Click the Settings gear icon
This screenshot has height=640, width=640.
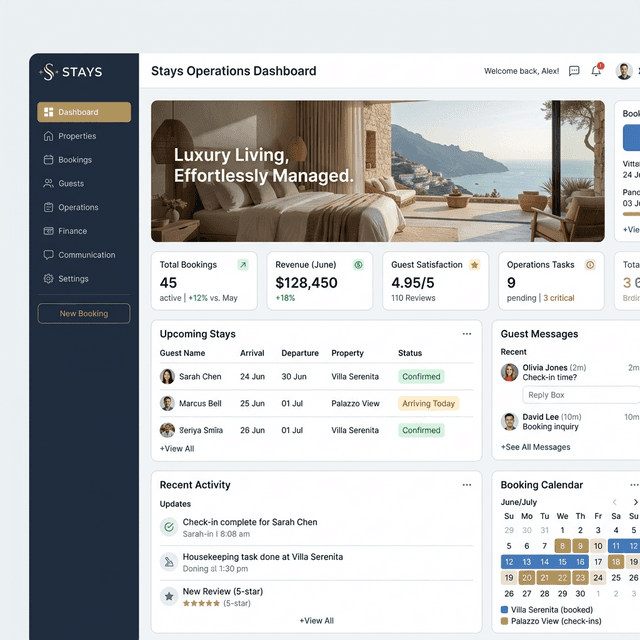pyautogui.click(x=49, y=278)
